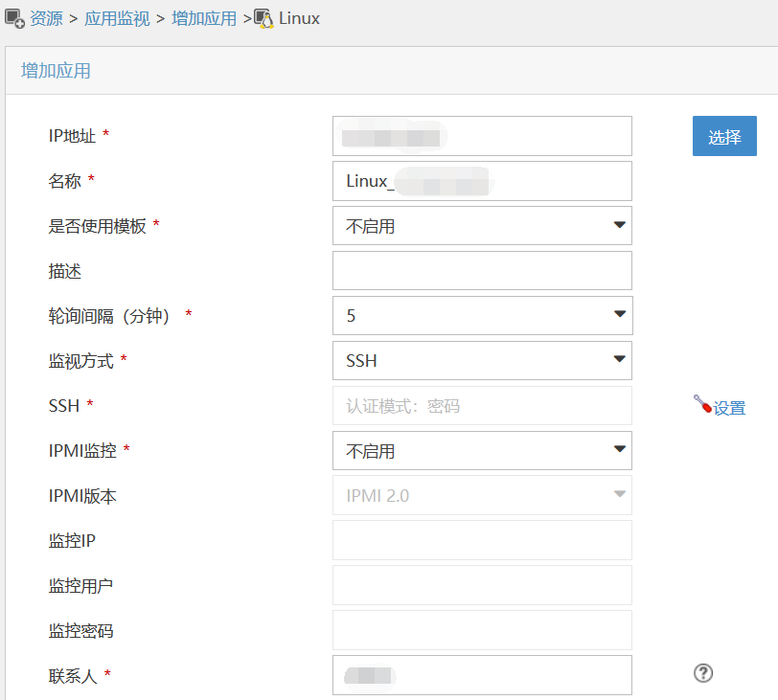Screen dimensions: 778x700
Task: Click the IPMI版本 label
Action: click(x=82, y=496)
